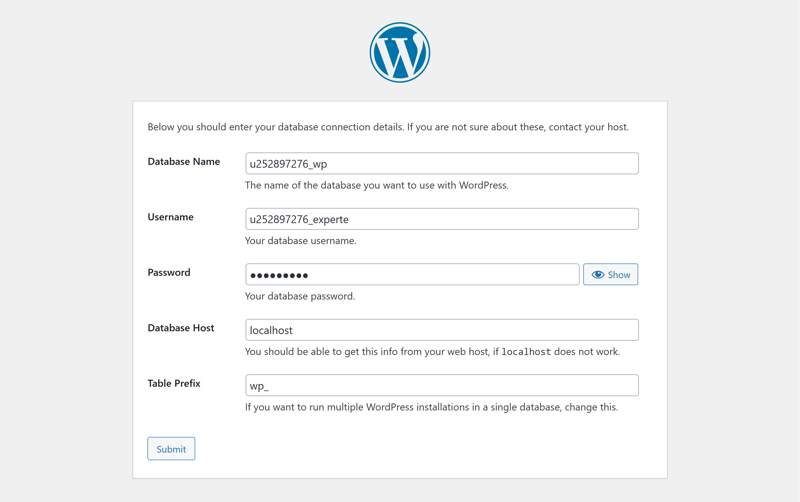
Task: Toggle password visibility with the Show button
Action: [x=611, y=275]
